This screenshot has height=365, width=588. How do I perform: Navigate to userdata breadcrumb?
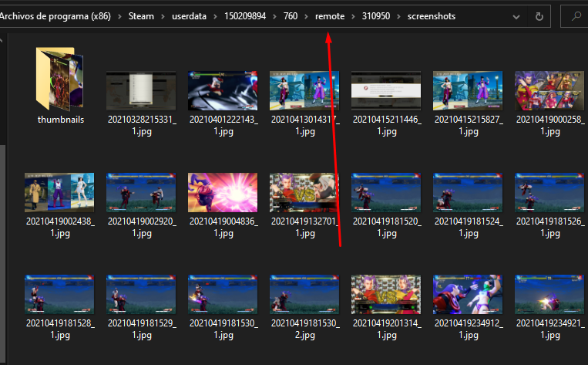pyautogui.click(x=189, y=16)
